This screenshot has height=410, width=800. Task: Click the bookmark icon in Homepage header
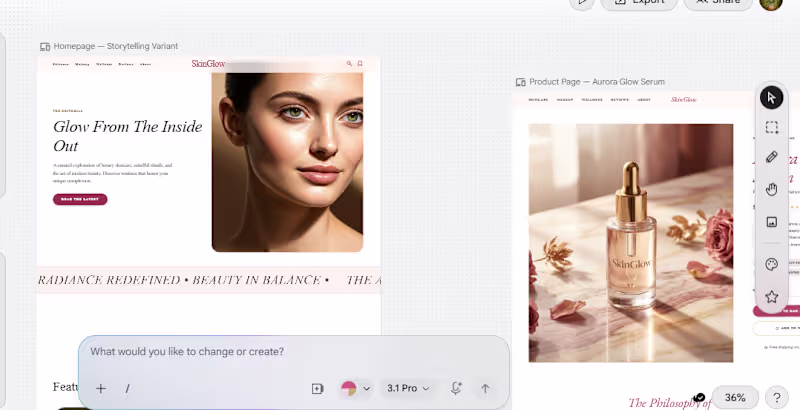[x=360, y=64]
